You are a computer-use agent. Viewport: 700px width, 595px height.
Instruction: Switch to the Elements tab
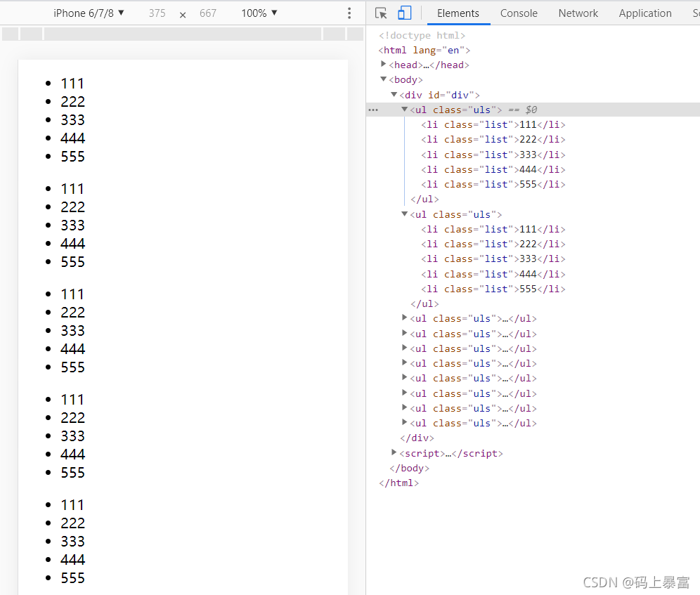[x=458, y=13]
